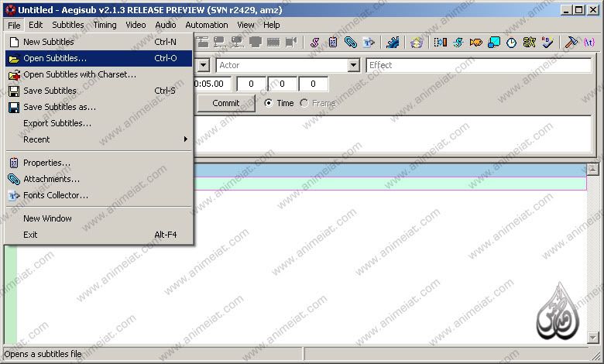The image size is (604, 364).
Task: Choose Fonts Collector… menu entry
Action: pos(98,195)
